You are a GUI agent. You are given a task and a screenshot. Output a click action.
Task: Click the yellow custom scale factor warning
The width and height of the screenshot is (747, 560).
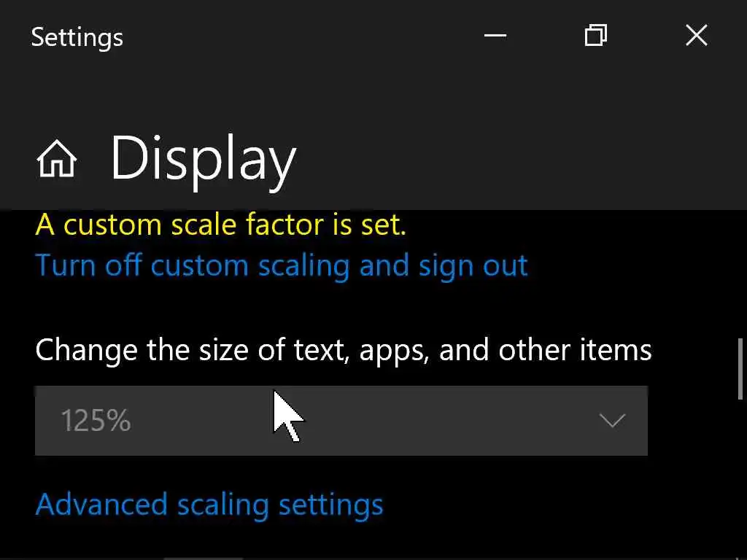pyautogui.click(x=220, y=225)
